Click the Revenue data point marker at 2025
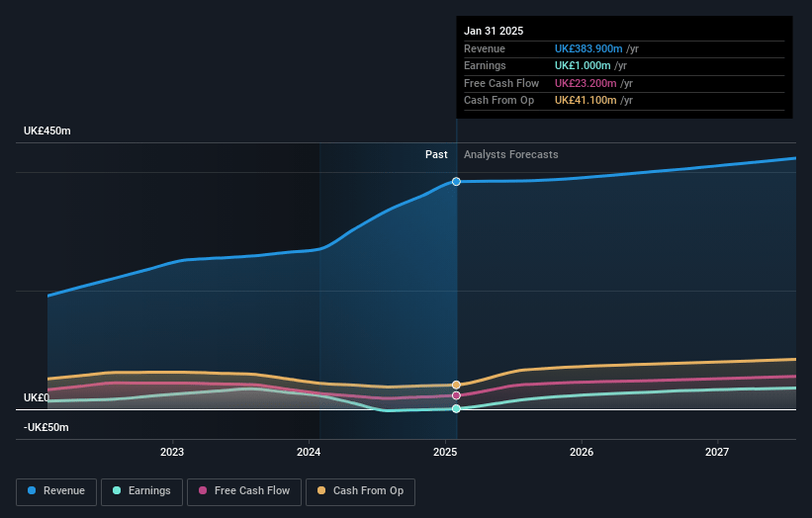 456,182
